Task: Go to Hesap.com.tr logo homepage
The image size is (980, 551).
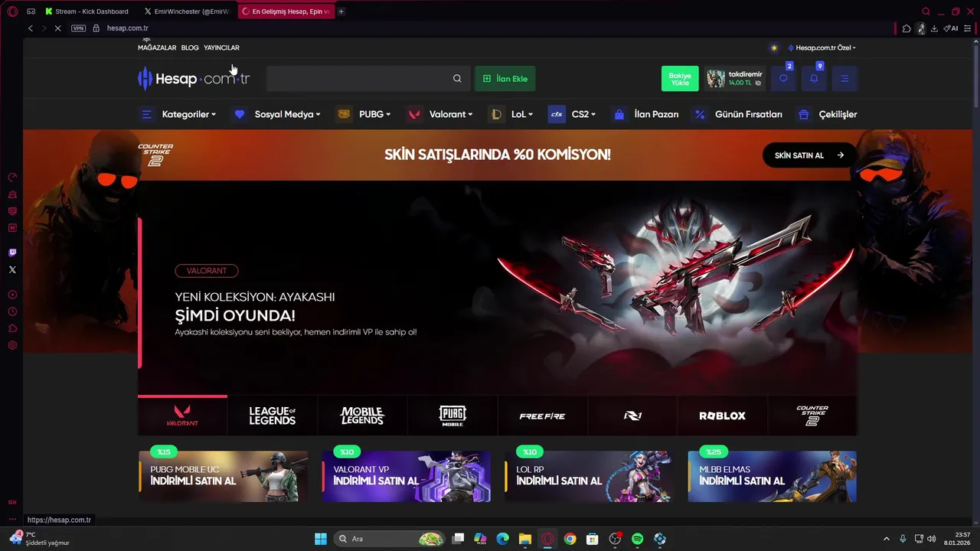Action: click(194, 79)
